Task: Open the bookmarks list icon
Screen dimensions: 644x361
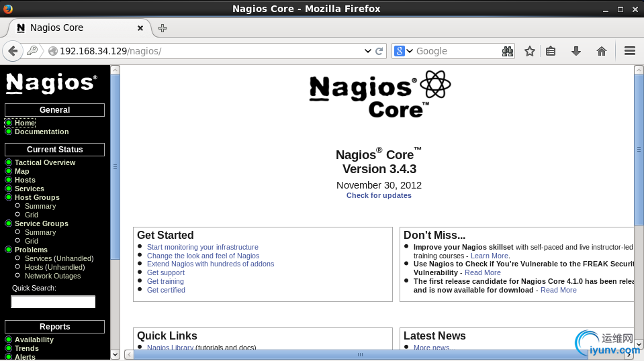Action: click(551, 51)
